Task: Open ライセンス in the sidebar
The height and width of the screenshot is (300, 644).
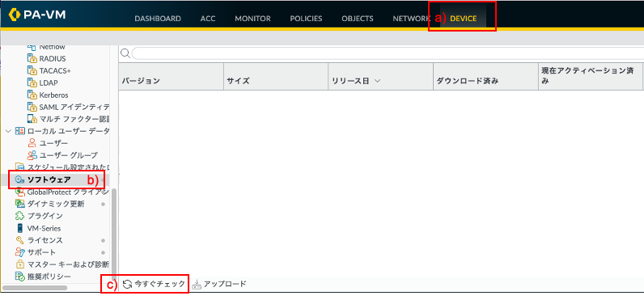Action: click(x=44, y=240)
